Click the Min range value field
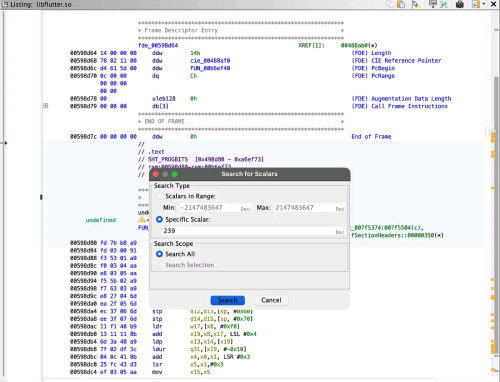Image resolution: width=500 pixels, height=382 pixels. point(215,208)
